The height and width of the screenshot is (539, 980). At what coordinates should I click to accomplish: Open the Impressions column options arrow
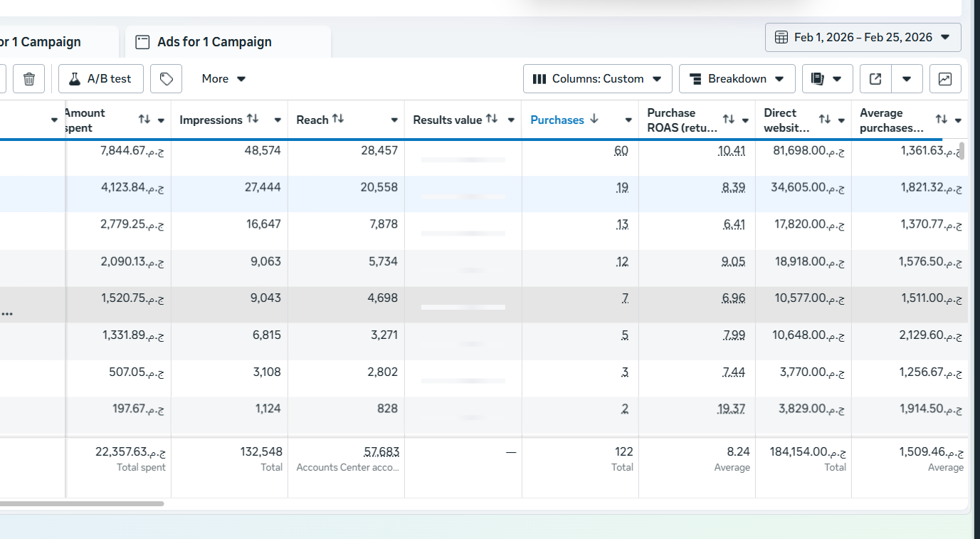click(x=278, y=120)
